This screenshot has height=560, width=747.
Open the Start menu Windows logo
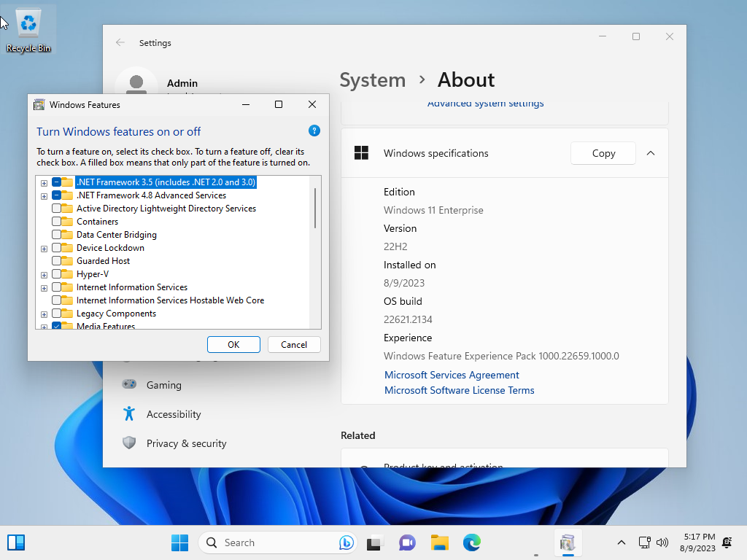click(179, 542)
